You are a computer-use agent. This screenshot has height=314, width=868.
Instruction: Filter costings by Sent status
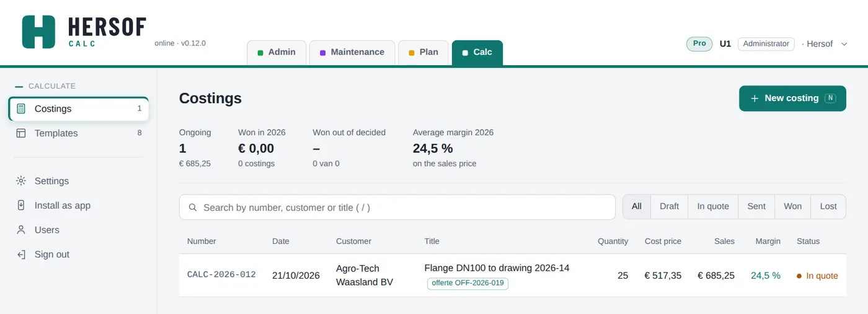click(756, 207)
